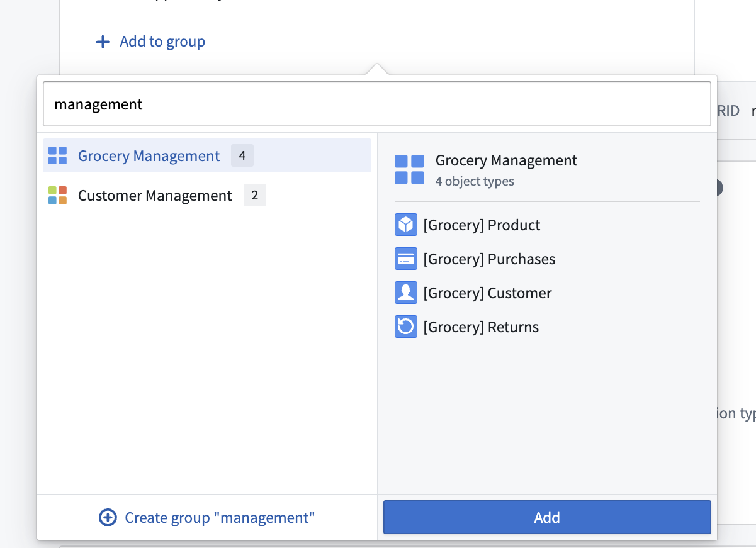Click the large Grocery Management icon in preview

click(409, 170)
